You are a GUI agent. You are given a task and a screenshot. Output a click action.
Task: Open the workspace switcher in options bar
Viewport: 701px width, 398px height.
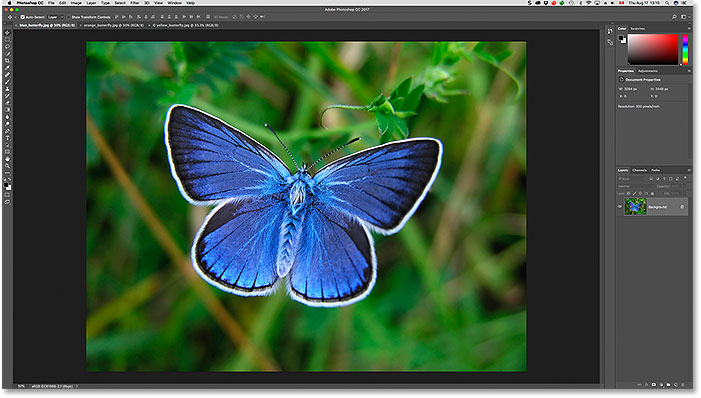coord(684,17)
